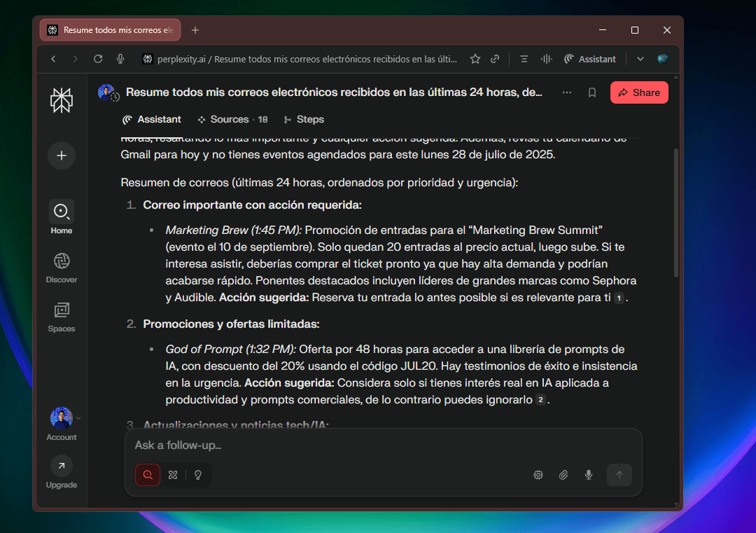
Task: Reload the page with the refresh icon
Action: 98,59
